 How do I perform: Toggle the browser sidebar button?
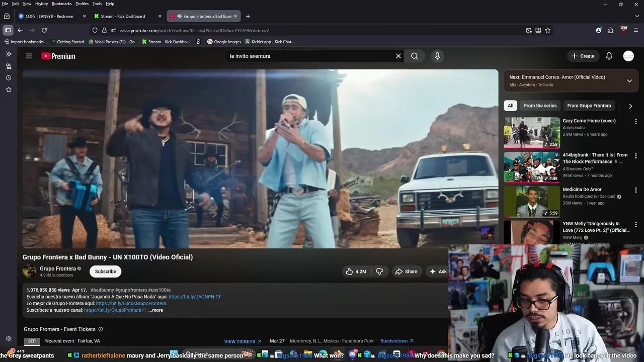[x=8, y=30]
